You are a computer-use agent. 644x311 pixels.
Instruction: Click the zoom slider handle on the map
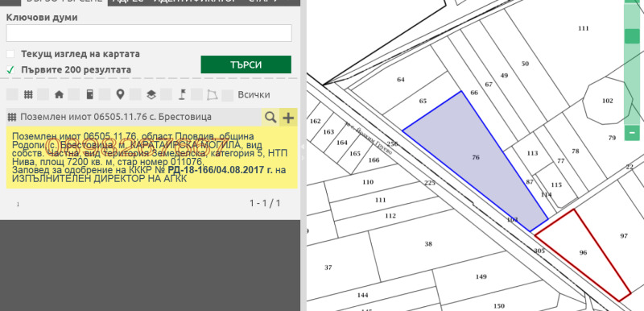click(632, 35)
